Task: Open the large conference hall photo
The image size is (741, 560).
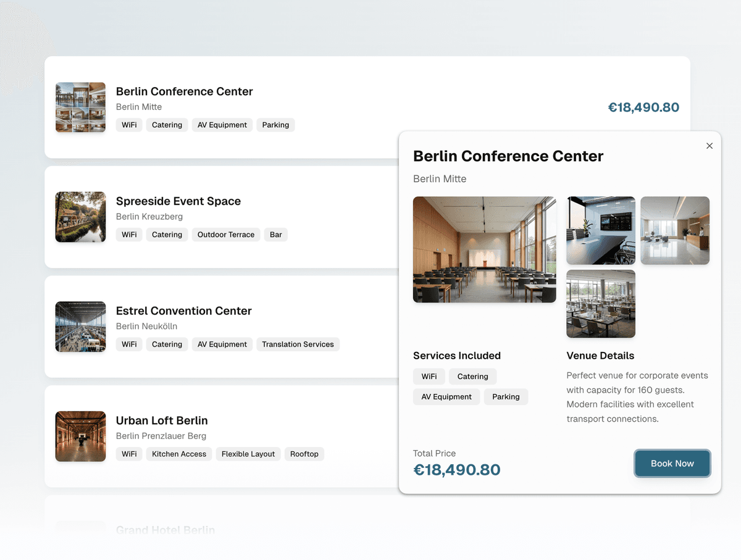Action: tap(484, 249)
